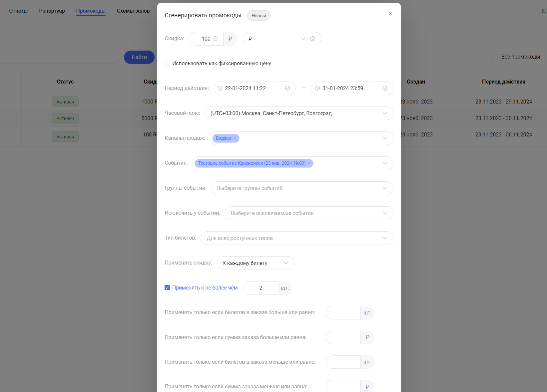The width and height of the screenshot is (547, 392).
Task: Click the Статус column header
Action: point(65,82)
